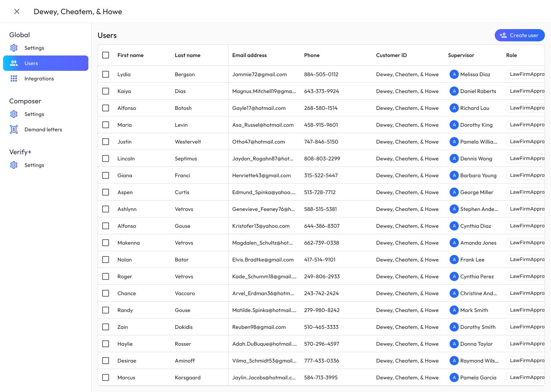Image resolution: width=551 pixels, height=392 pixels.
Task: Click the Integrations grid icon
Action: [14, 78]
